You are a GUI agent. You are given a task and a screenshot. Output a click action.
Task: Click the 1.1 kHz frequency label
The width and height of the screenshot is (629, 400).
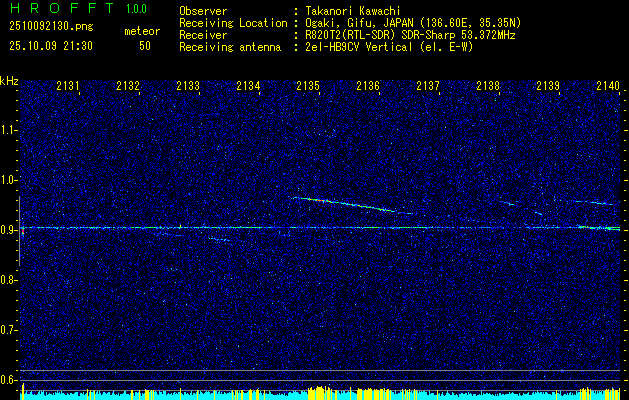[9, 130]
